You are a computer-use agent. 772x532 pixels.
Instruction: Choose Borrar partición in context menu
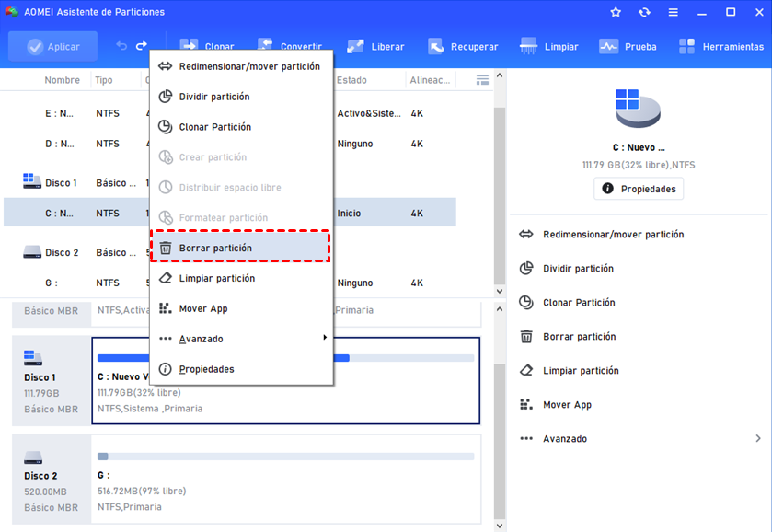pyautogui.click(x=241, y=248)
